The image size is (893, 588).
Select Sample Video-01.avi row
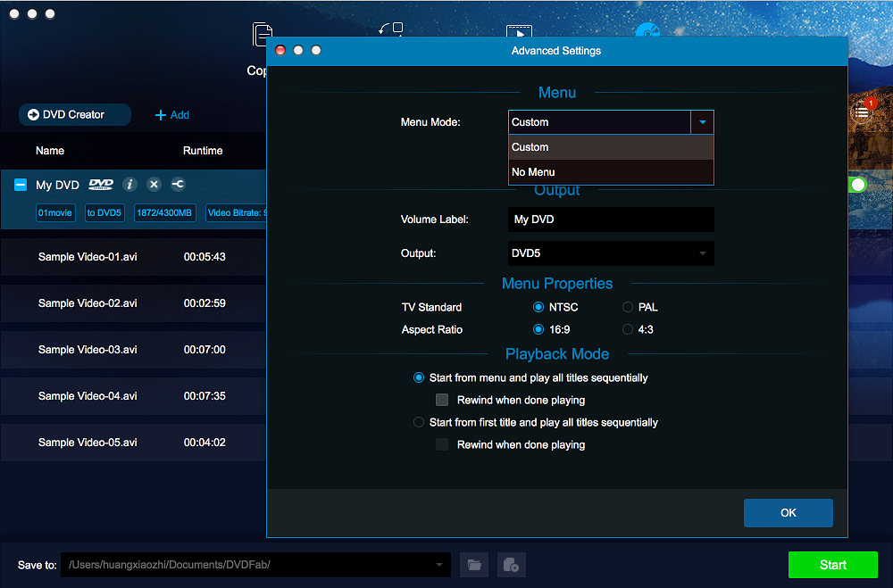coord(133,257)
